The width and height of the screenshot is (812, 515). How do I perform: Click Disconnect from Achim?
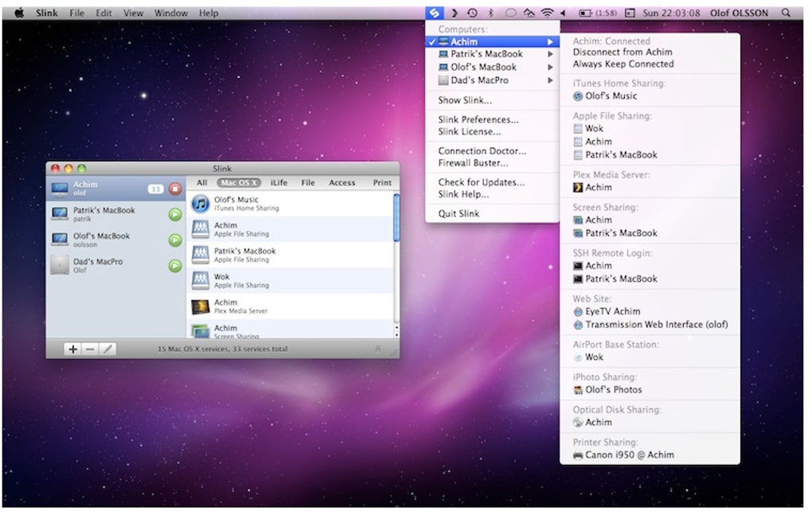[x=622, y=53]
